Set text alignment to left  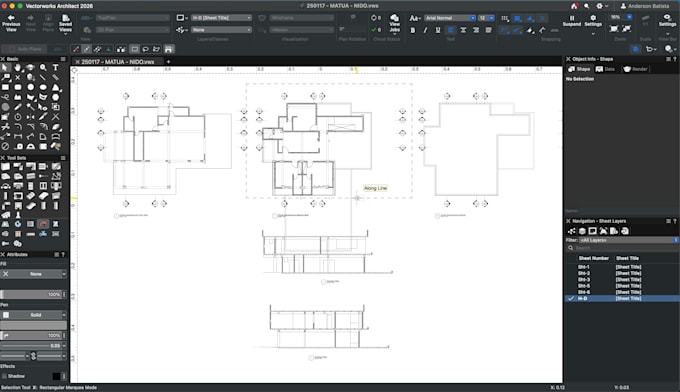(451, 30)
